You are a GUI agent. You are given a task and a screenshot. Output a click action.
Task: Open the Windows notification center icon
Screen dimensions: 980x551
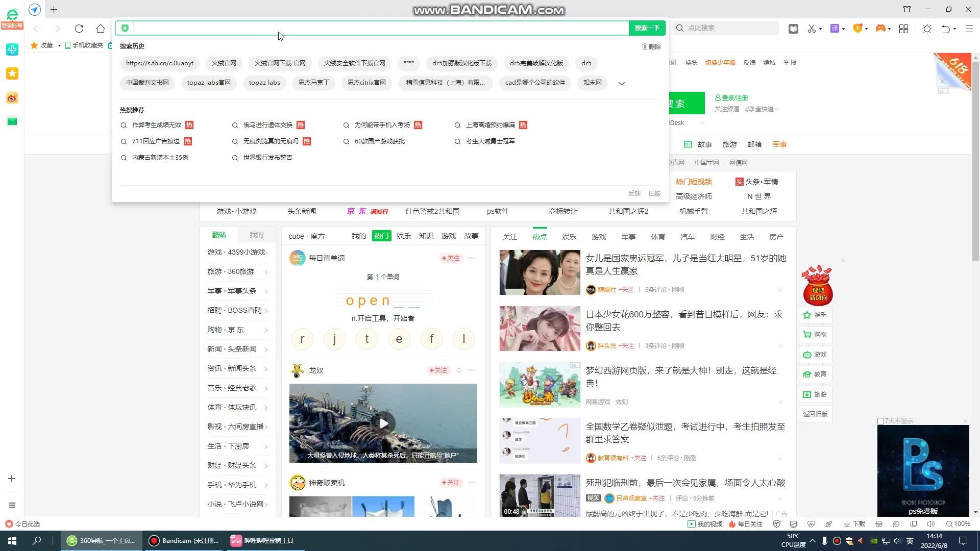[963, 541]
